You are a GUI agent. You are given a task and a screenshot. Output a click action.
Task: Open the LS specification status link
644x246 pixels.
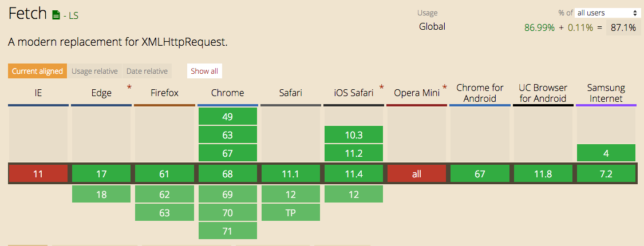(x=70, y=16)
